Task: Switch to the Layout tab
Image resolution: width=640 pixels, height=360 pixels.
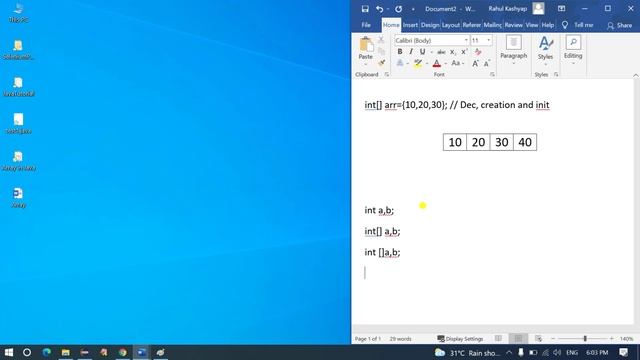Action: pos(451,25)
